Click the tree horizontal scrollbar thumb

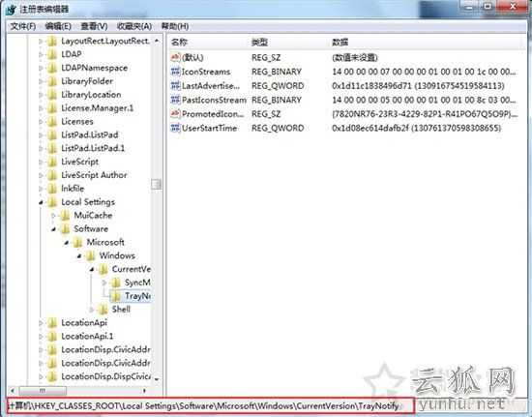tap(43, 391)
